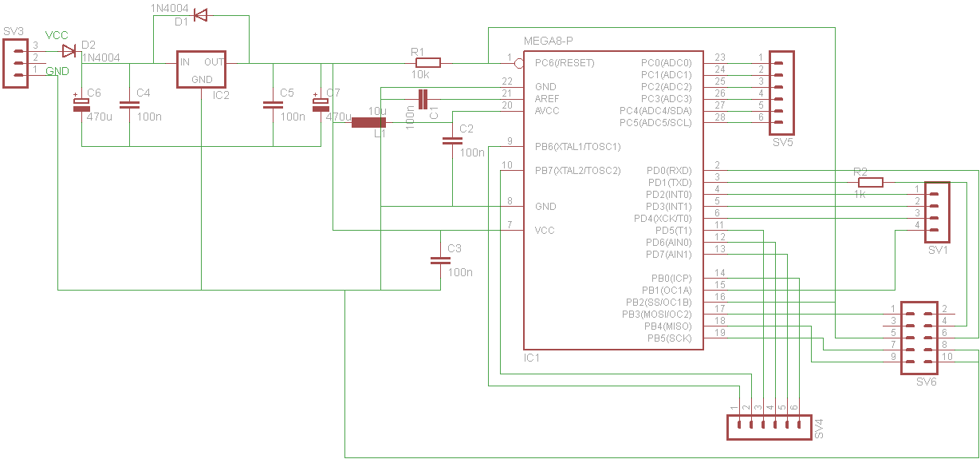Click the AREF pin label

click(x=547, y=99)
